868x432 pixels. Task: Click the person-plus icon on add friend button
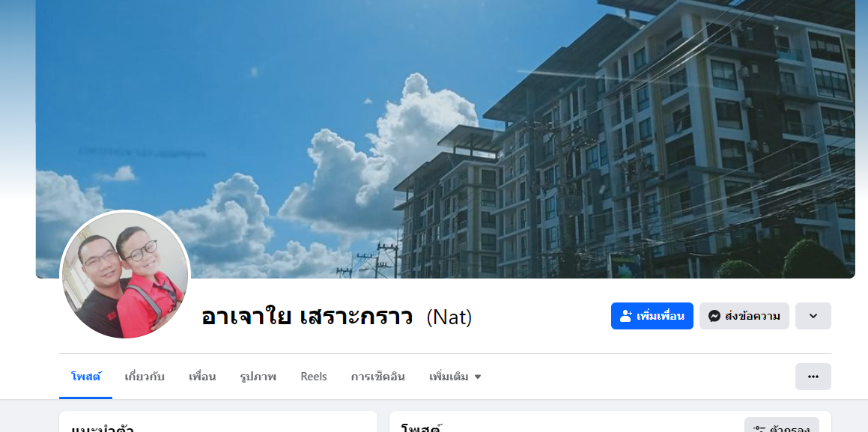pyautogui.click(x=626, y=316)
